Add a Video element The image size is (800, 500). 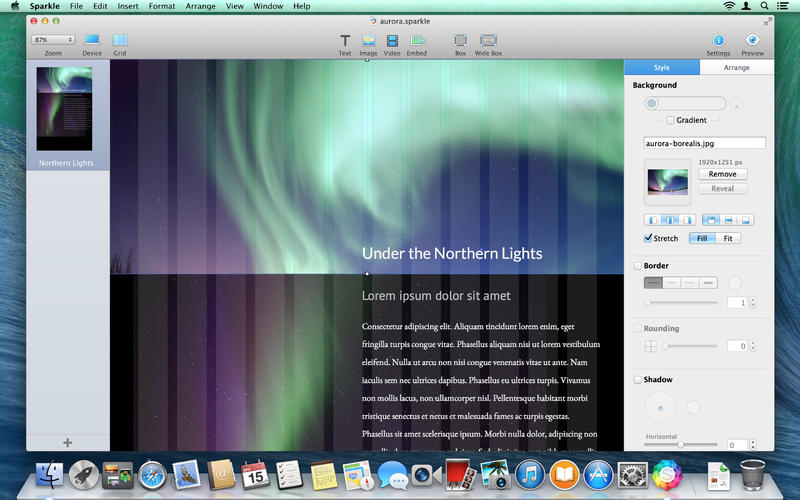[x=392, y=41]
